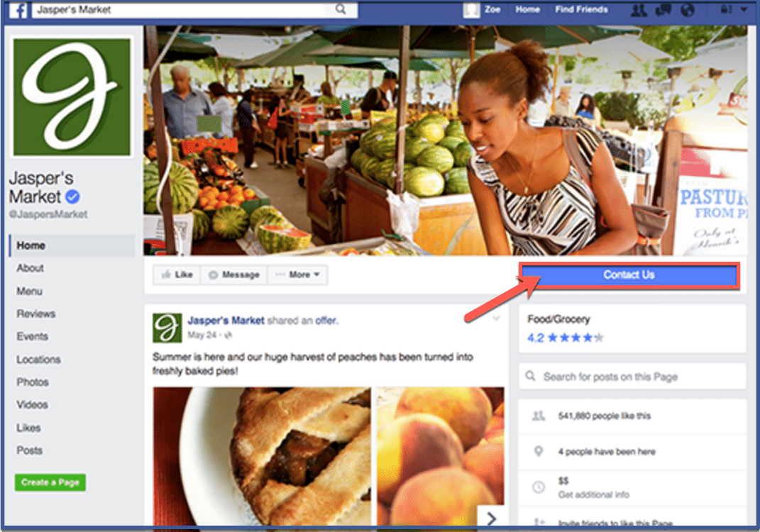This screenshot has height=532, width=760.
Task: Click Zoe's profile picture thumbnail
Action: (x=471, y=10)
